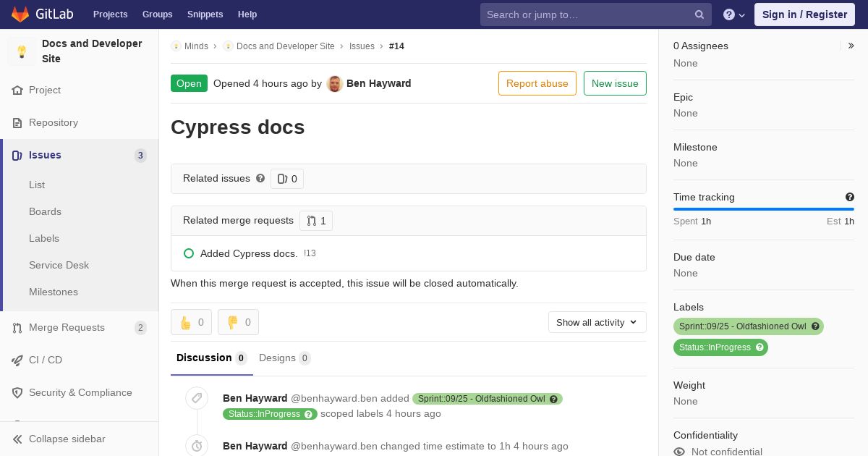Collapse the right sidebar with chevrons
This screenshot has width=868, height=456.
(x=851, y=46)
